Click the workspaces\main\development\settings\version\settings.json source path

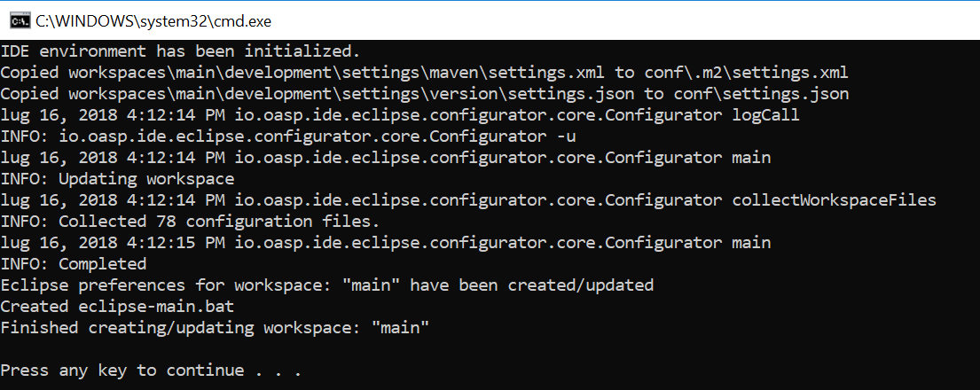(346, 93)
